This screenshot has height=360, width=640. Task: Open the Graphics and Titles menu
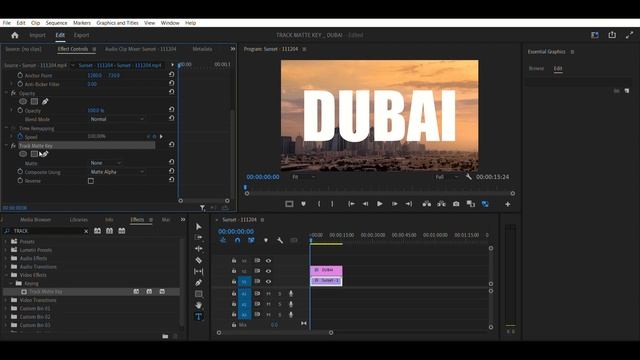(x=118, y=23)
